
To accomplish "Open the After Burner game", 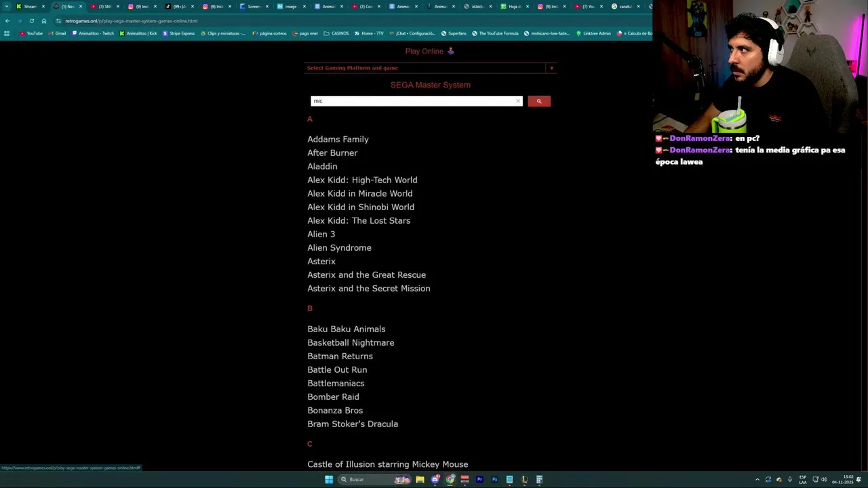I will coord(332,152).
